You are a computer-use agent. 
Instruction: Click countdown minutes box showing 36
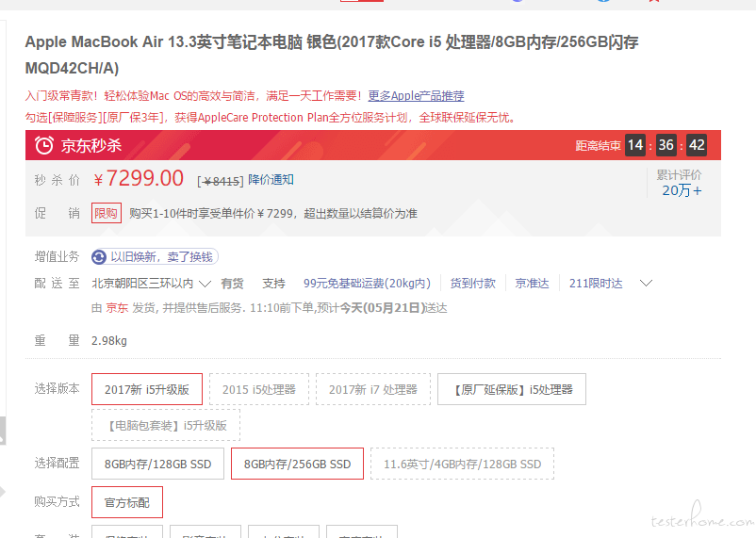pyautogui.click(x=666, y=145)
